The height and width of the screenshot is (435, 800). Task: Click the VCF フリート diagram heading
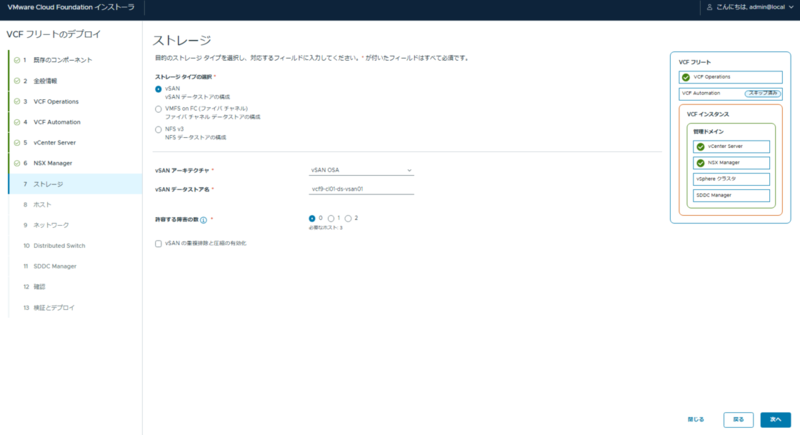click(694, 62)
